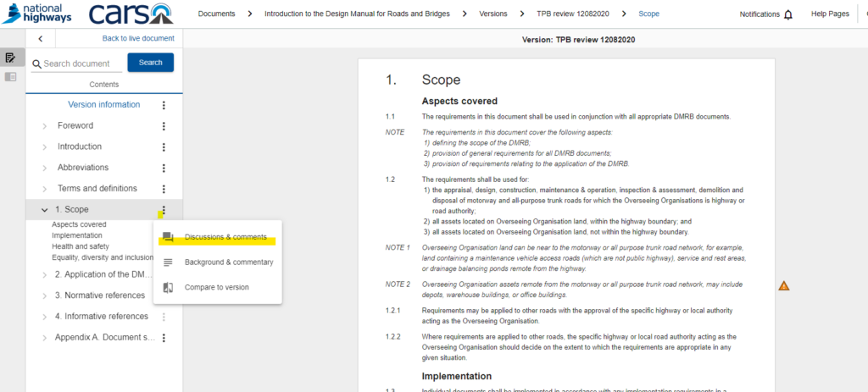Select Background & commentary menu entry
Image resolution: width=868 pixels, height=392 pixels.
[228, 262]
